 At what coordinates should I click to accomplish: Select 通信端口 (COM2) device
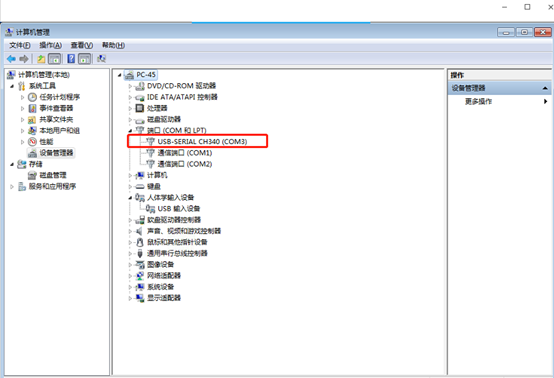pyautogui.click(x=185, y=164)
